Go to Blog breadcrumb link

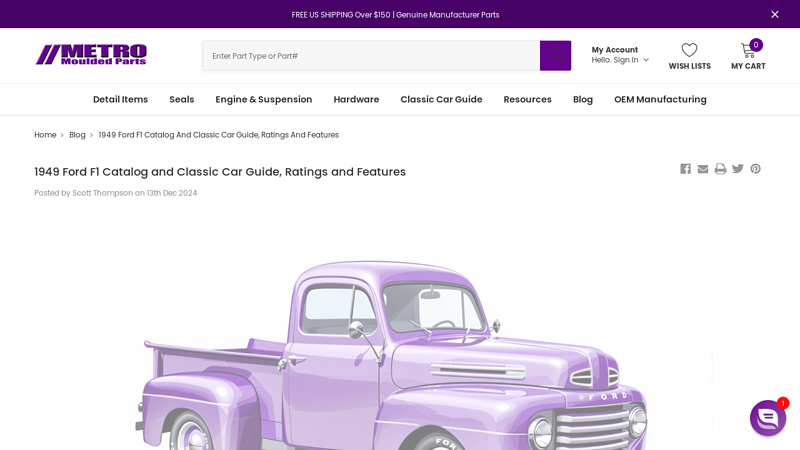[x=77, y=135]
